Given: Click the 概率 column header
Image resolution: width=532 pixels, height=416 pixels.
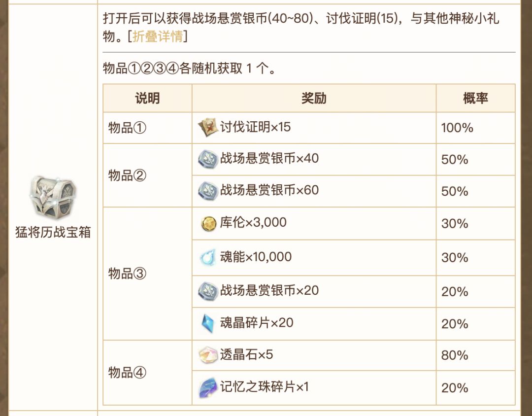Looking at the screenshot, I should click(x=475, y=98).
